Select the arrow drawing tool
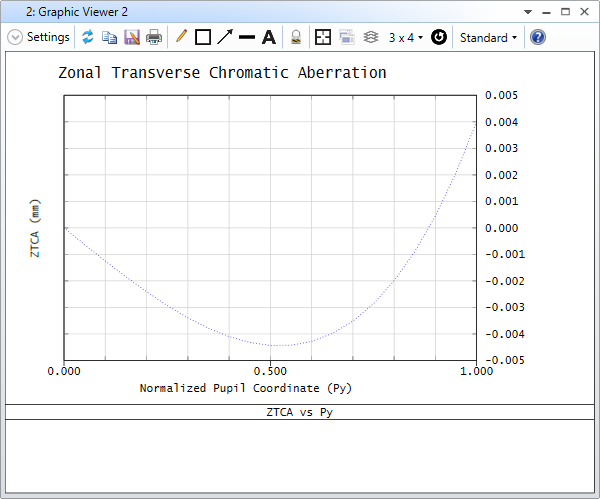Screen dimensions: 600x499 point(225,37)
